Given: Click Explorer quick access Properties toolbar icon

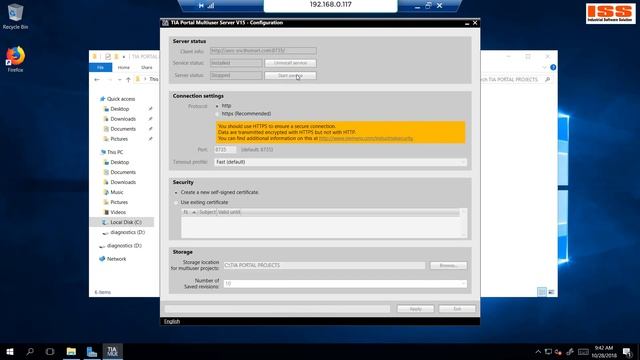Looking at the screenshot, I should [108, 56].
